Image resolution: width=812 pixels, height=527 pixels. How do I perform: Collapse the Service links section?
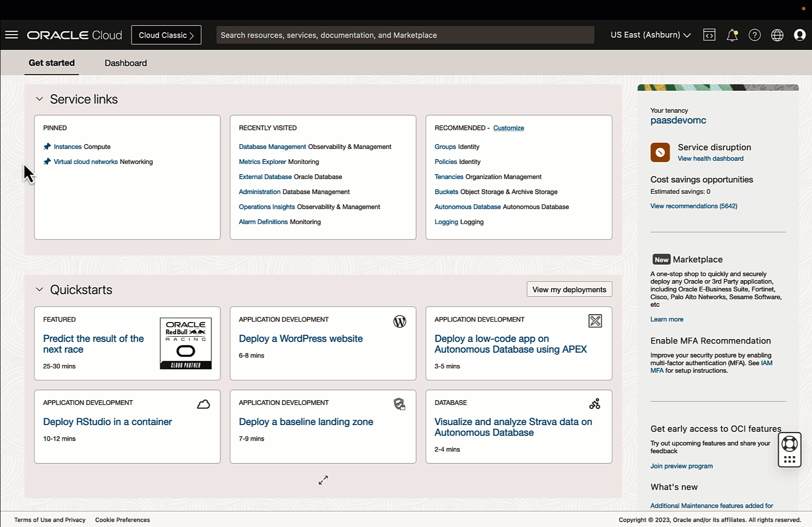[40, 99]
